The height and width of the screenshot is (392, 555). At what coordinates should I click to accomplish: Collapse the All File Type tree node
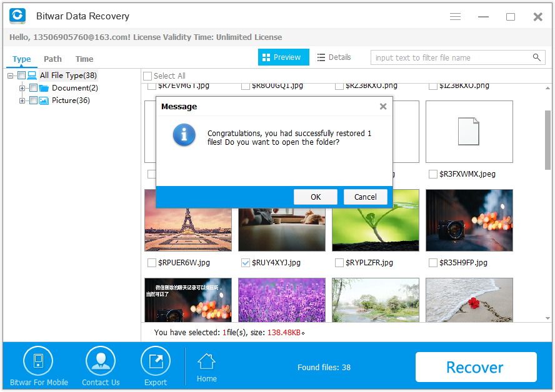(10, 76)
